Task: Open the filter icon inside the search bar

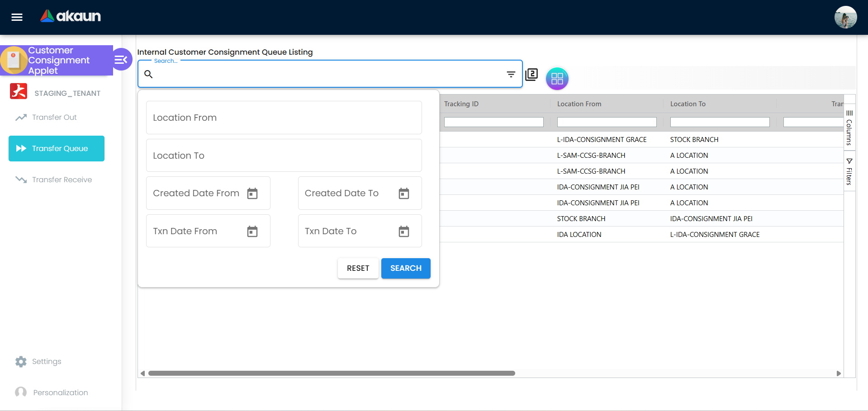Action: click(x=511, y=74)
